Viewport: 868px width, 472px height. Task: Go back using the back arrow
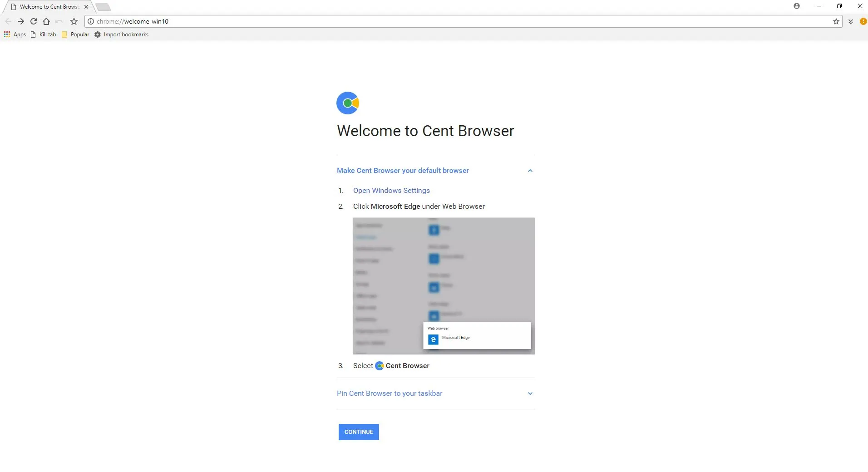click(x=8, y=21)
